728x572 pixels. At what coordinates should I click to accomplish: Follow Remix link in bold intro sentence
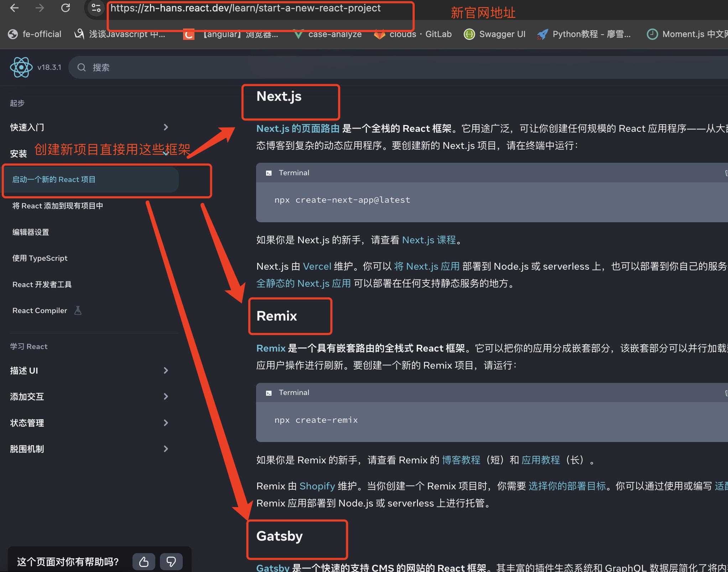271,348
